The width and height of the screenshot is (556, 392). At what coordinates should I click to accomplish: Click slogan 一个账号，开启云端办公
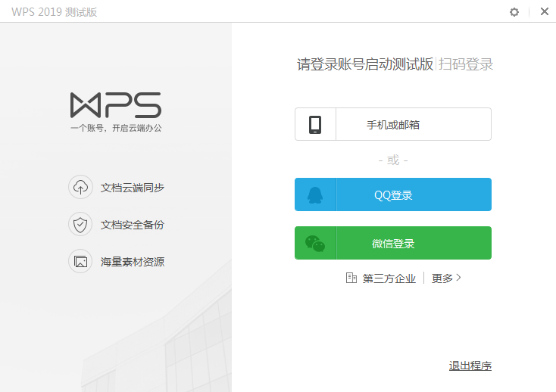click(x=116, y=128)
